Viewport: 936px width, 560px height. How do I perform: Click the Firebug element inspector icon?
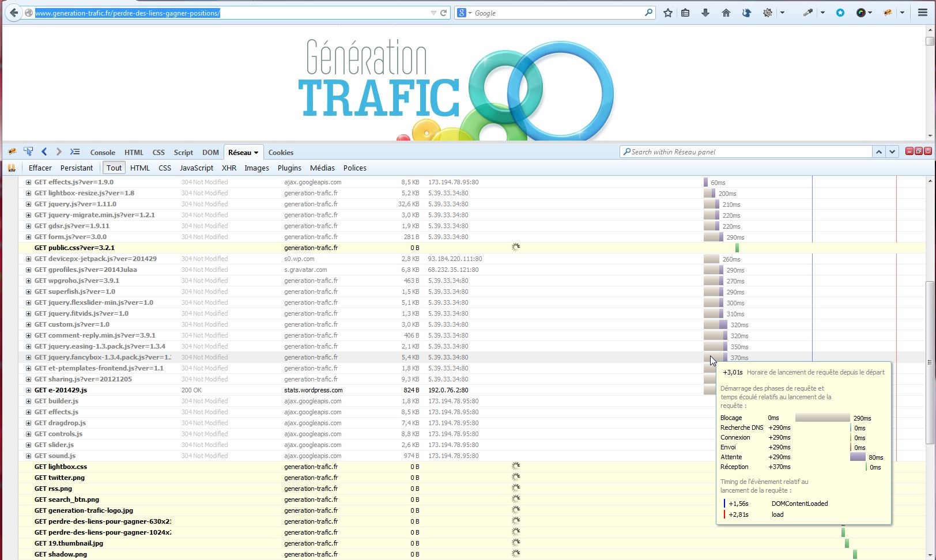[28, 152]
